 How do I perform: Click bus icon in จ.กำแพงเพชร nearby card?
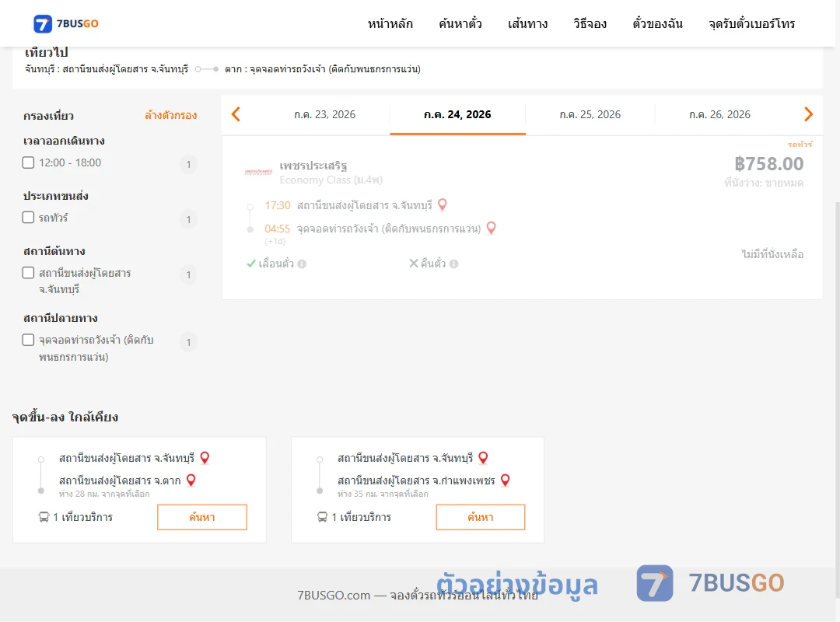point(322,517)
